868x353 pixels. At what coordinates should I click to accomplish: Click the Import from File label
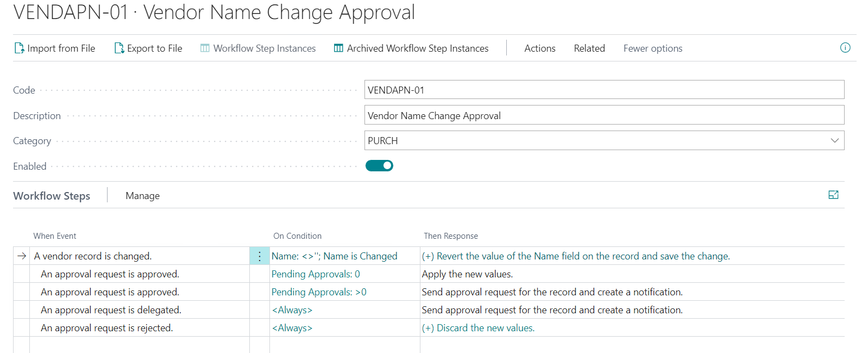coord(61,48)
